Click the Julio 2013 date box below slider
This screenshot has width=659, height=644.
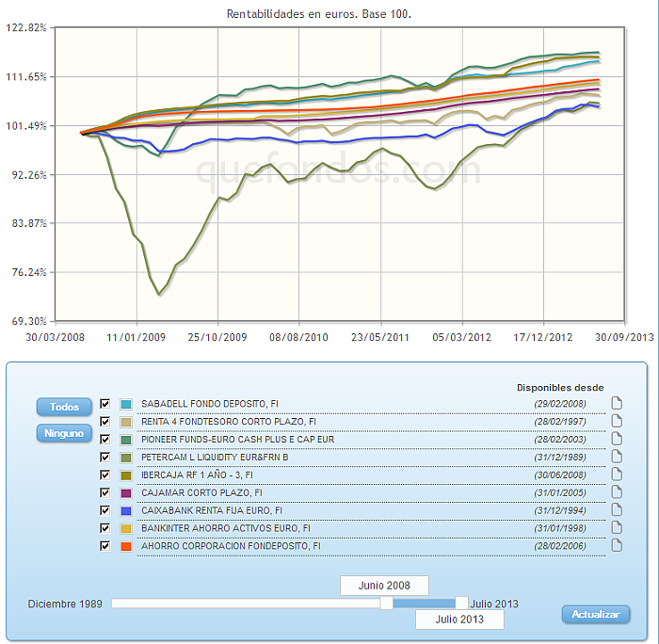[x=459, y=620]
